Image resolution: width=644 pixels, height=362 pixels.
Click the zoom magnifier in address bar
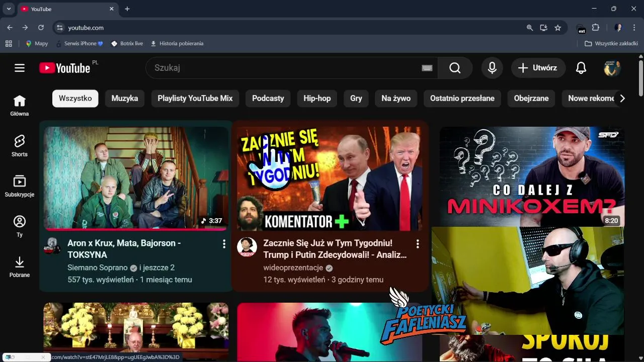[x=529, y=28]
